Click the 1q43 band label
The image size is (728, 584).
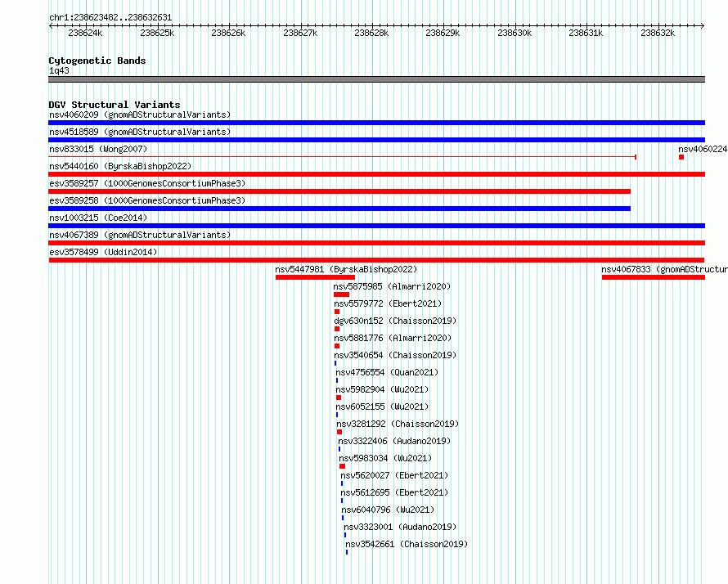59,70
